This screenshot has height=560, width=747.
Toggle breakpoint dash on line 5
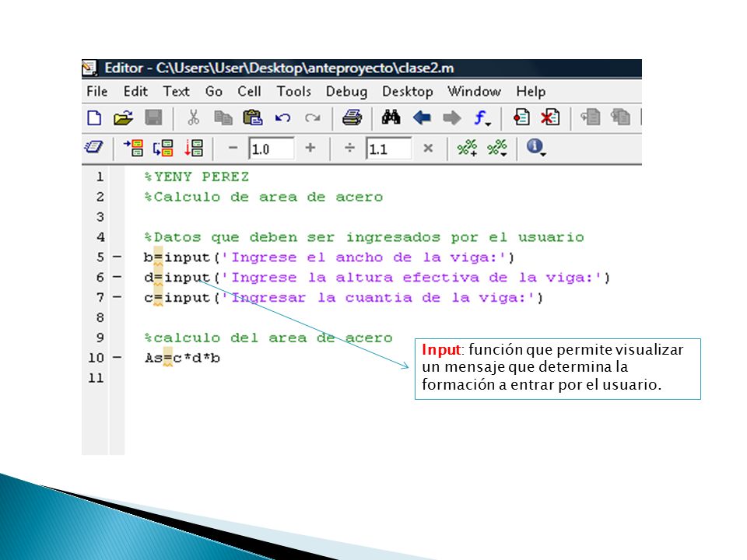point(117,257)
